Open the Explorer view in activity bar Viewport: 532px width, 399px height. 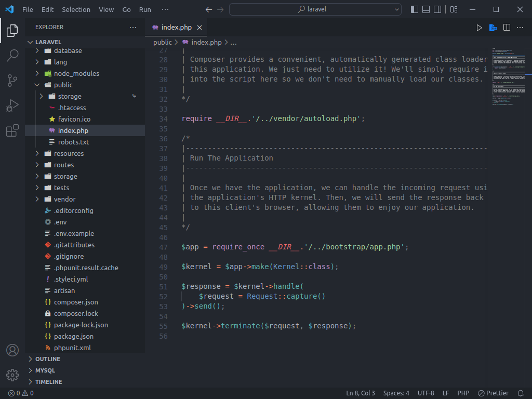click(12, 31)
